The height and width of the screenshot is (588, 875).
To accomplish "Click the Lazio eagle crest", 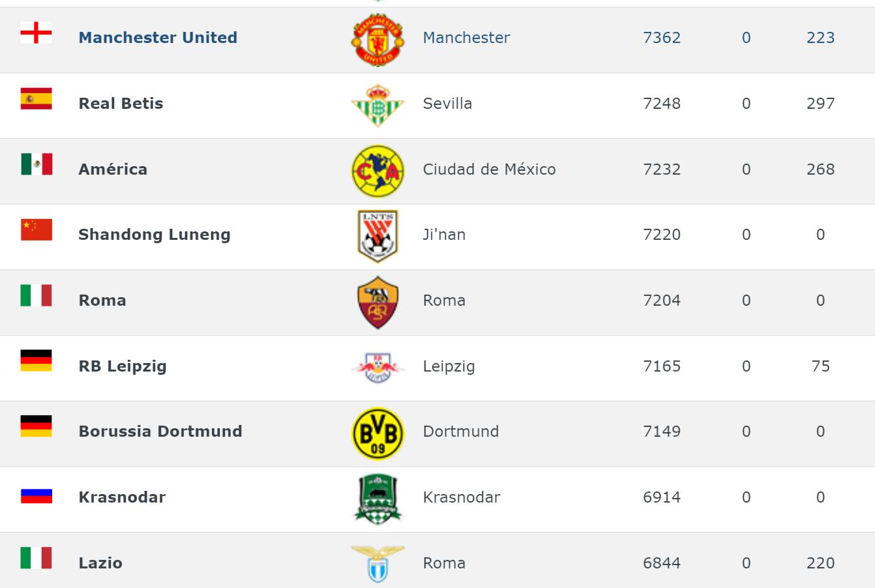I will click(378, 563).
